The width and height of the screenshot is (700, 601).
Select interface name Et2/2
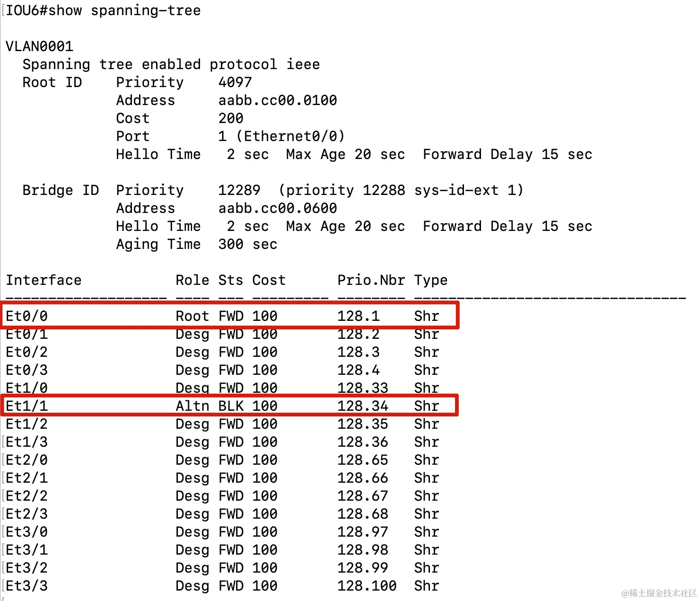[x=26, y=496]
